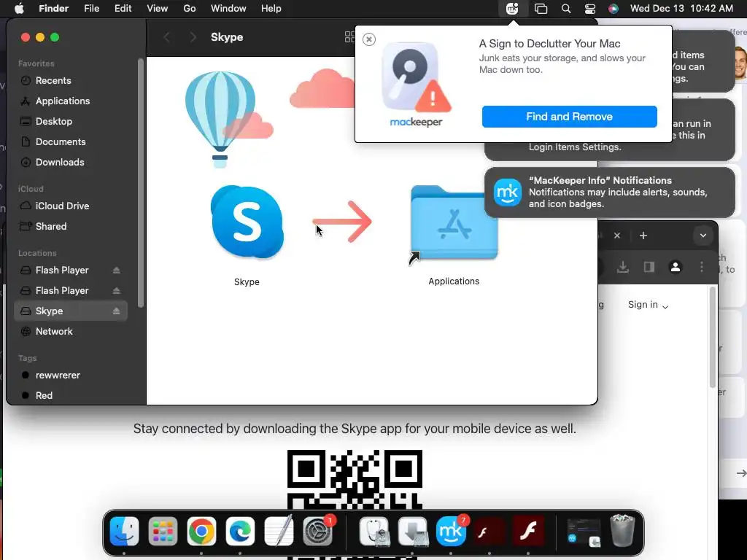Open the View menu
Image resolution: width=747 pixels, height=560 pixels.
pos(158,9)
